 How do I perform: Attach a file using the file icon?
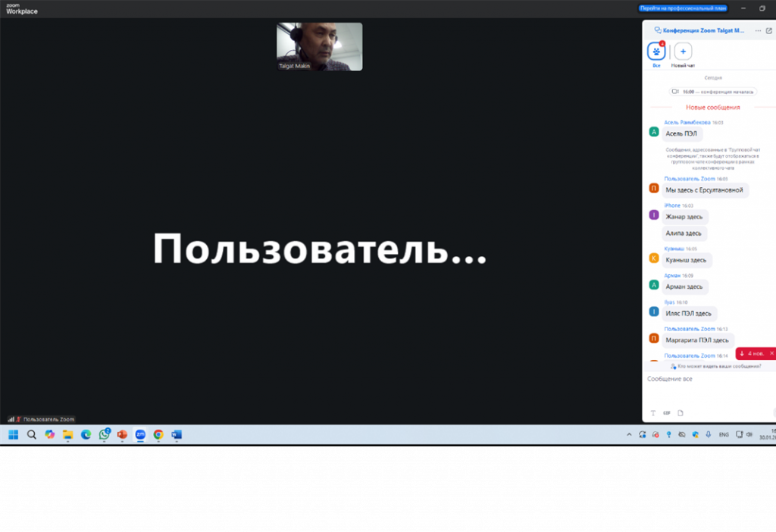[681, 413]
